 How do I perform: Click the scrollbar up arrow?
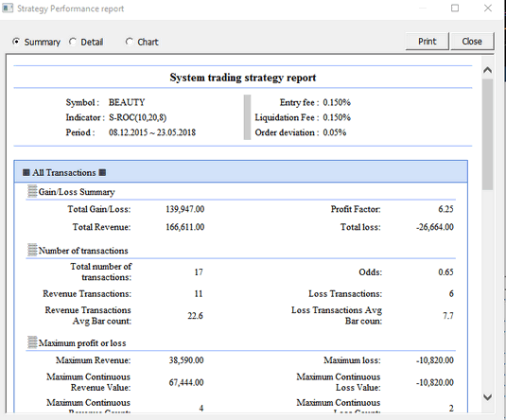pos(488,70)
